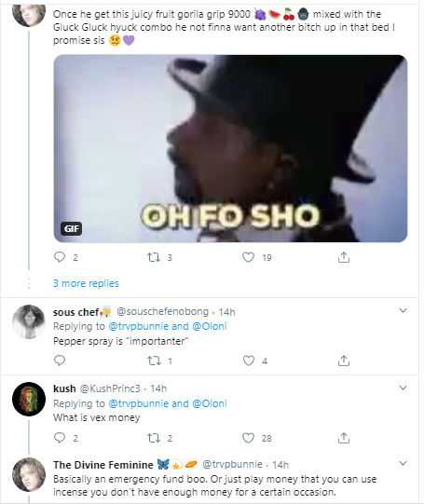Open The Divine Feminine tweet options chevron
Image resolution: width=424 pixels, height=504 pixels.
[403, 464]
